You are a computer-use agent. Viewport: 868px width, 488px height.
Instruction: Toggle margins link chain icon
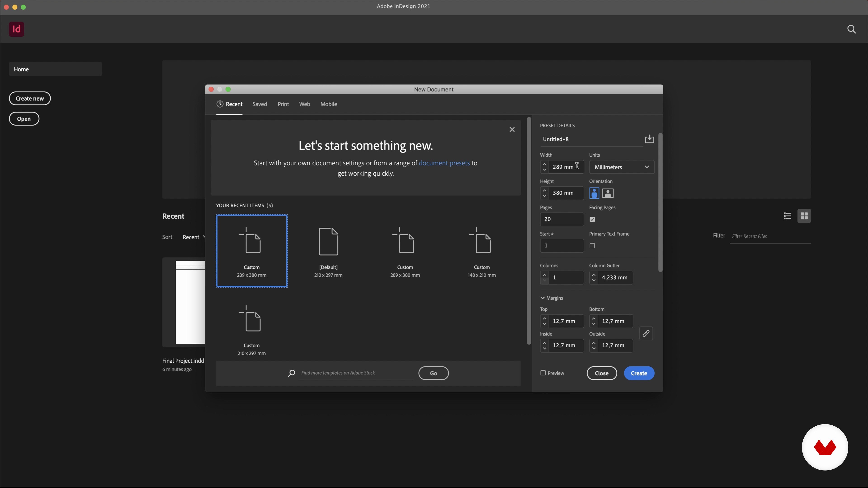[646, 333]
